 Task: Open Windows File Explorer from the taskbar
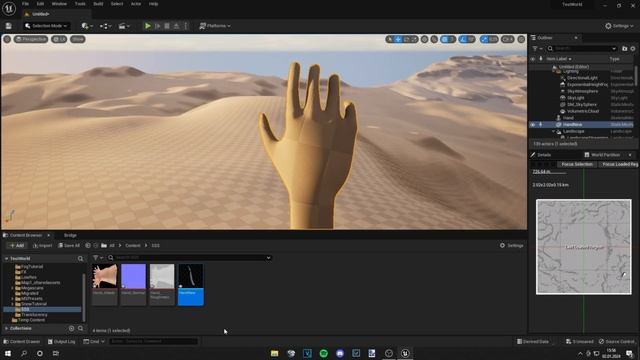tap(275, 353)
